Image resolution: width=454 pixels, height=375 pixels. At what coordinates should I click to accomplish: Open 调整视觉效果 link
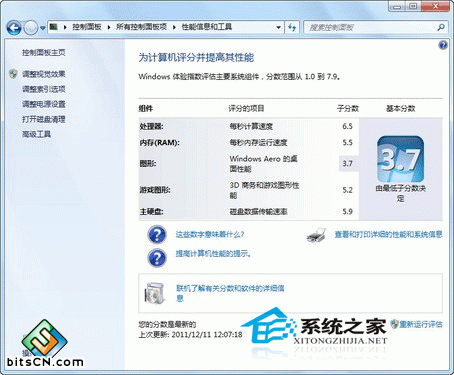[44, 74]
